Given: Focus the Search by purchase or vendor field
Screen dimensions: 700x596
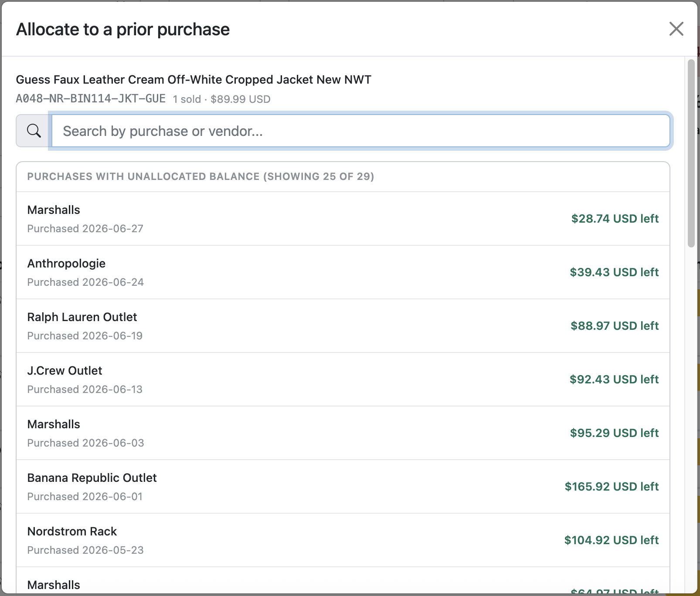Looking at the screenshot, I should click(x=361, y=131).
